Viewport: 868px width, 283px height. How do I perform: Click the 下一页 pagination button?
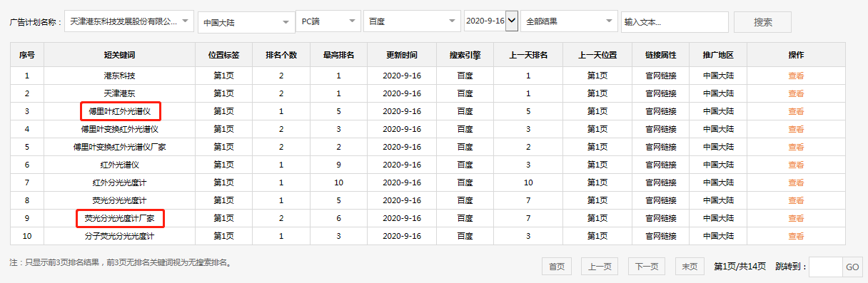tap(647, 267)
